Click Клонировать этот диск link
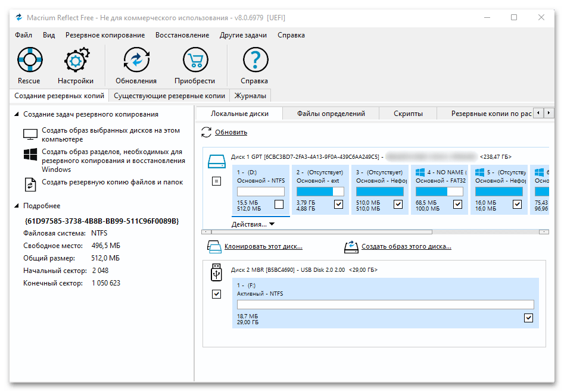This screenshot has height=392, width=564. tap(263, 246)
